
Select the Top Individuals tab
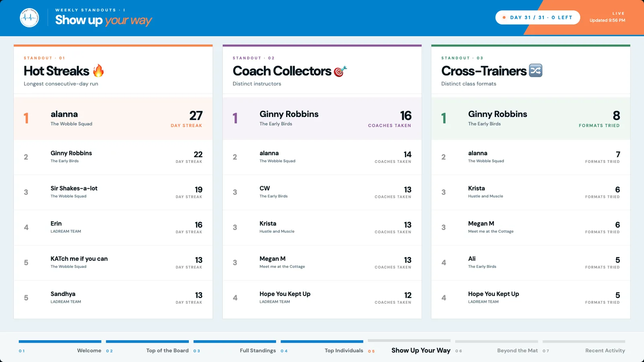pos(322,347)
